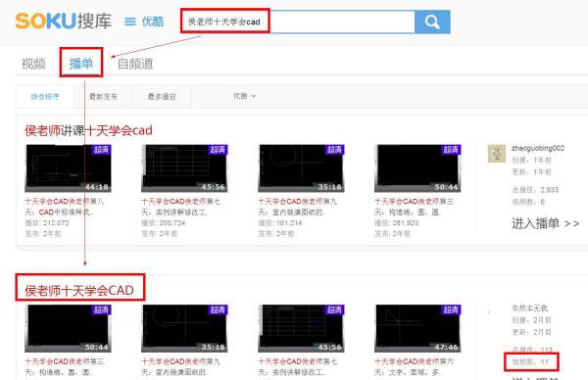The image size is (588, 380).
Task: Select 最新发布 sort option
Action: point(104,96)
